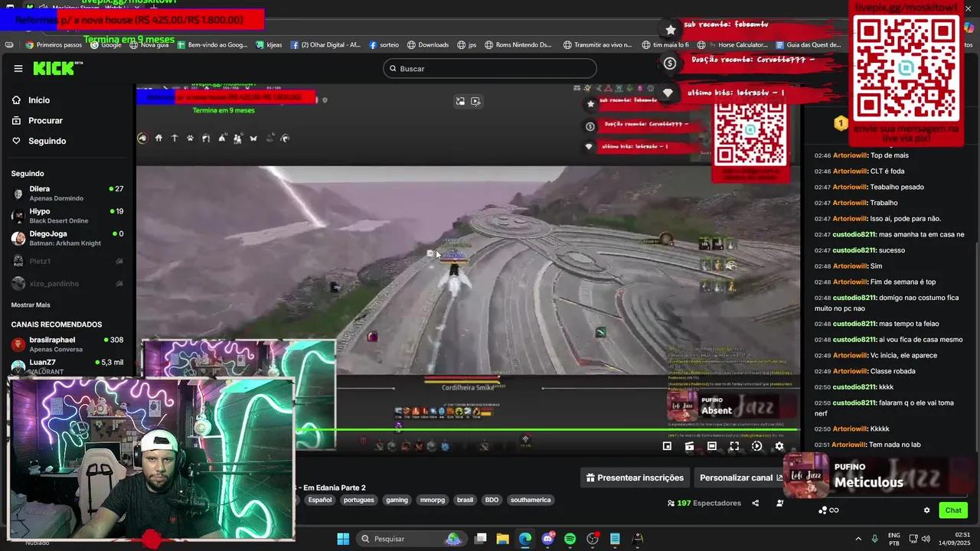Image resolution: width=980 pixels, height=551 pixels.
Task: Open OBS Studio taskbar icon
Action: tap(592, 539)
